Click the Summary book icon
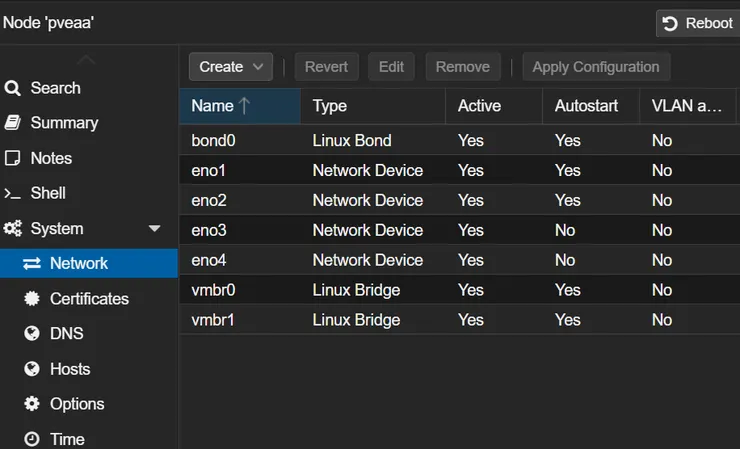The image size is (740, 449). [x=13, y=123]
